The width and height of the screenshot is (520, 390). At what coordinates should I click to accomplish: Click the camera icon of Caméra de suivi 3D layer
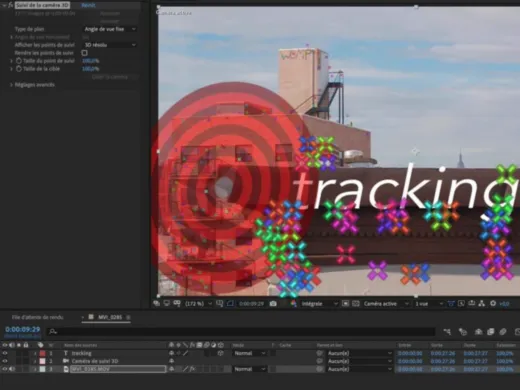tap(66, 361)
